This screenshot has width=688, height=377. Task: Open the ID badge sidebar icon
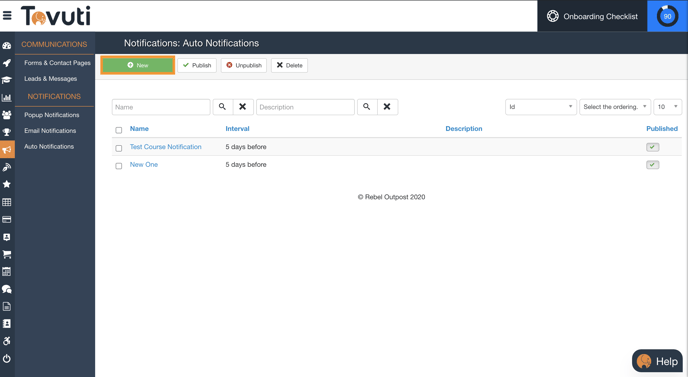[x=7, y=237]
